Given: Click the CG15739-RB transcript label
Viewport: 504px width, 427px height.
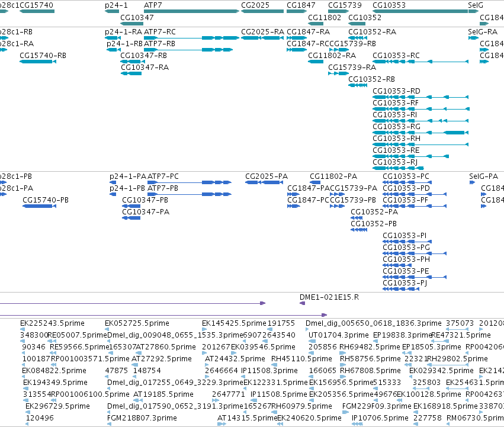Looking at the screenshot, I should pyautogui.click(x=352, y=44).
